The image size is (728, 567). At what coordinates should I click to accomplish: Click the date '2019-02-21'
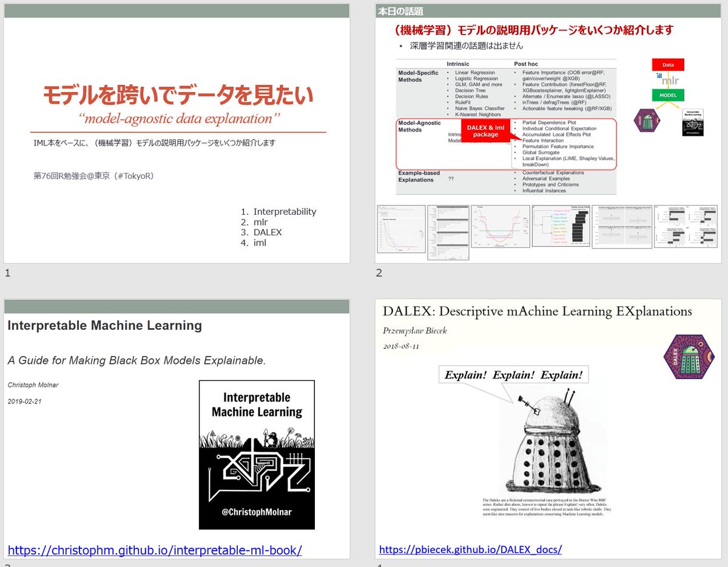[24, 401]
